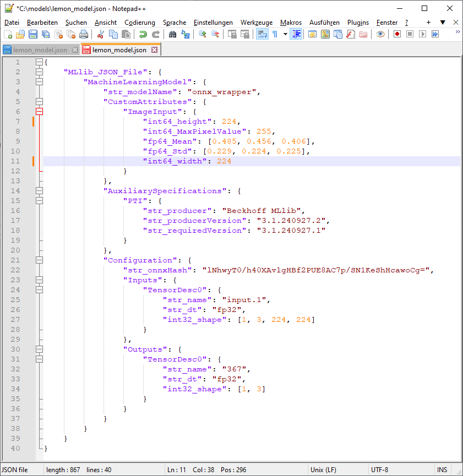The width and height of the screenshot is (463, 476).
Task: Click the Copy toolbar icon
Action: [x=113, y=34]
